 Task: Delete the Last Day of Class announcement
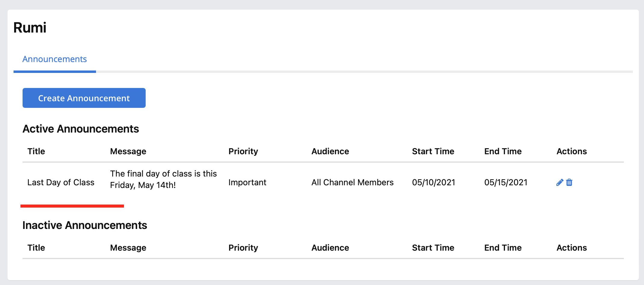coord(569,183)
